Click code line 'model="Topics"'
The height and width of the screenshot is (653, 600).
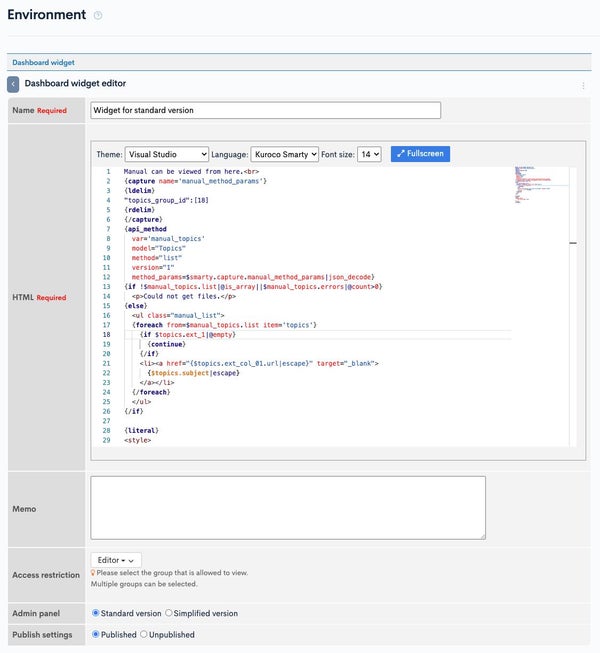[159, 248]
